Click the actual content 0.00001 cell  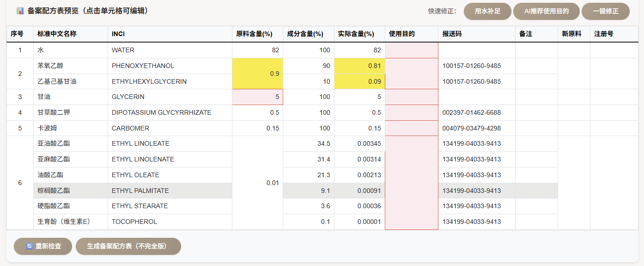coord(359,222)
